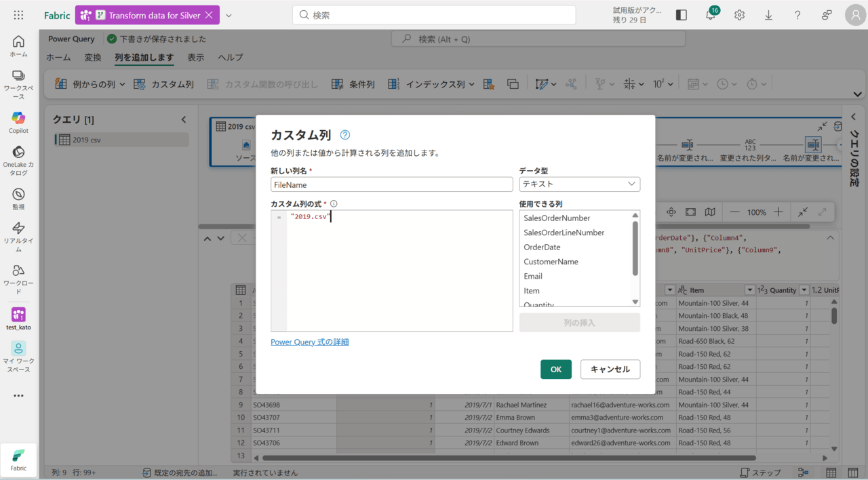The image size is (868, 480).
Task: Open the データ型 dropdown showing テキスト
Action: tap(579, 184)
